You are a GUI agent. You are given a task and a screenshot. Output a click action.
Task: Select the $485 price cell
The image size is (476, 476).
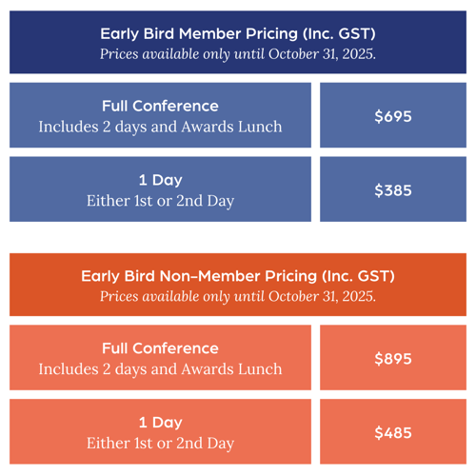point(393,431)
